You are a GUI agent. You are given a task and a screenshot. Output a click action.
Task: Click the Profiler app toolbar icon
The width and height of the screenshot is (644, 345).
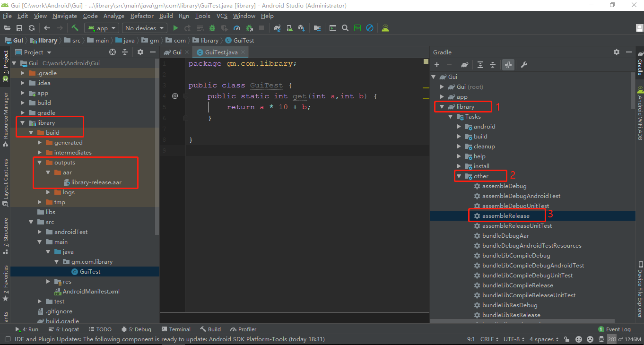pos(236,28)
